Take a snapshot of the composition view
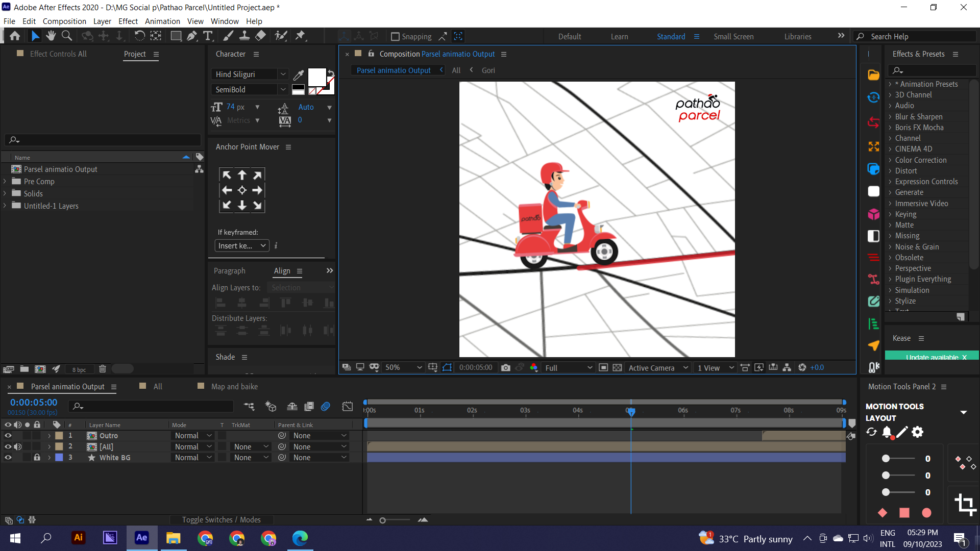980x551 pixels. (x=506, y=367)
